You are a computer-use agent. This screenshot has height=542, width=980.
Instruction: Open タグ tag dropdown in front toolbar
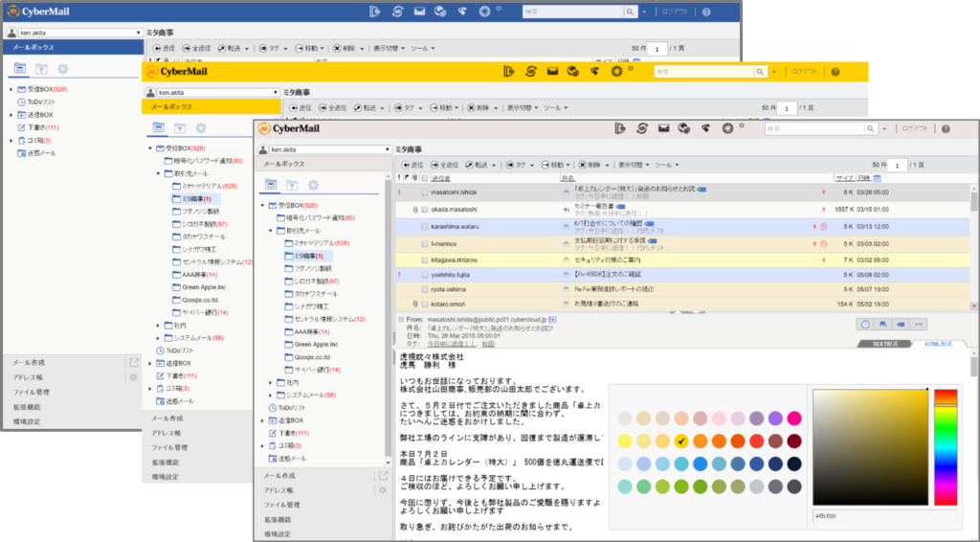(532, 166)
